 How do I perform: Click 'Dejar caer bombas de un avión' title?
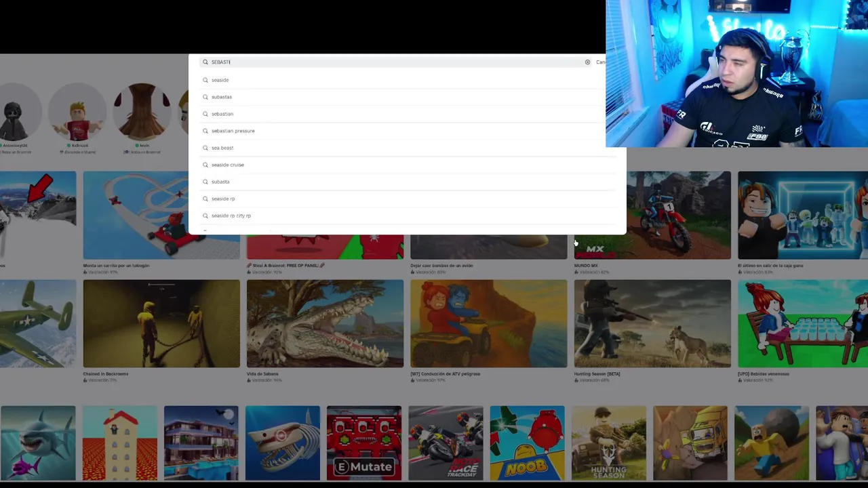pos(441,266)
